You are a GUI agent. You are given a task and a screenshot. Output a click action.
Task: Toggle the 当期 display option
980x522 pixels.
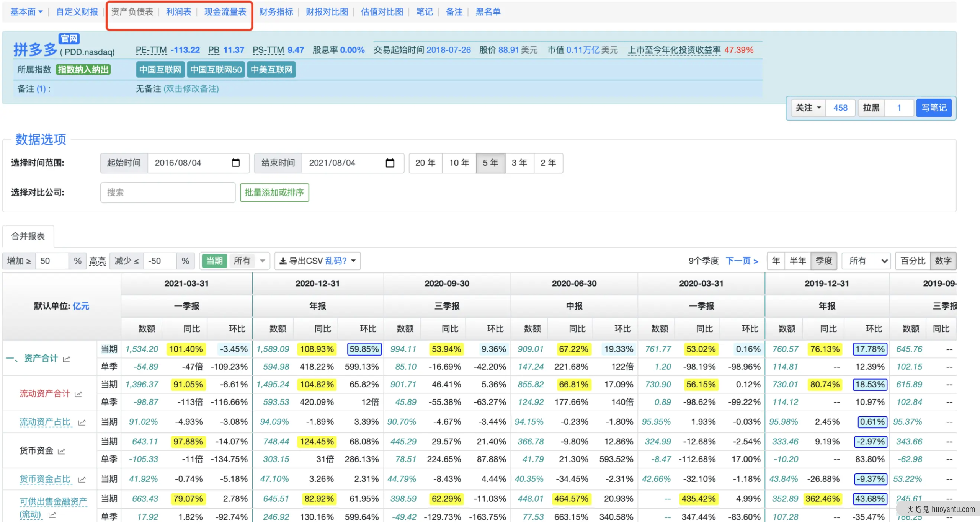coord(214,261)
